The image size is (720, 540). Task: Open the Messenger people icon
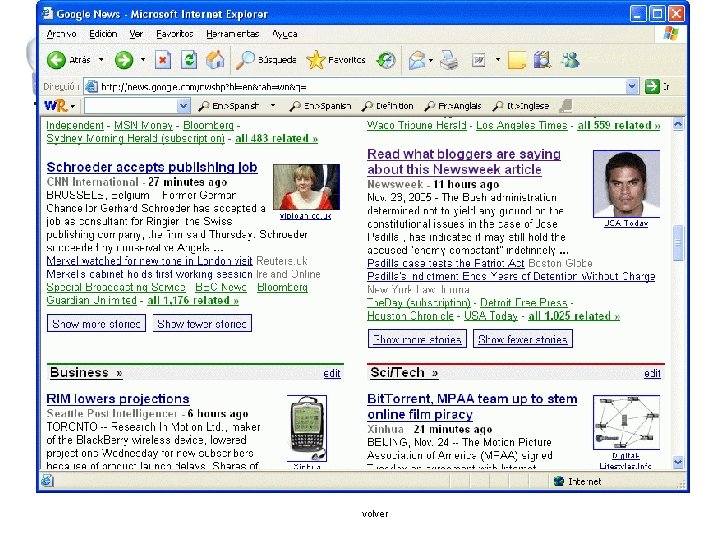571,60
